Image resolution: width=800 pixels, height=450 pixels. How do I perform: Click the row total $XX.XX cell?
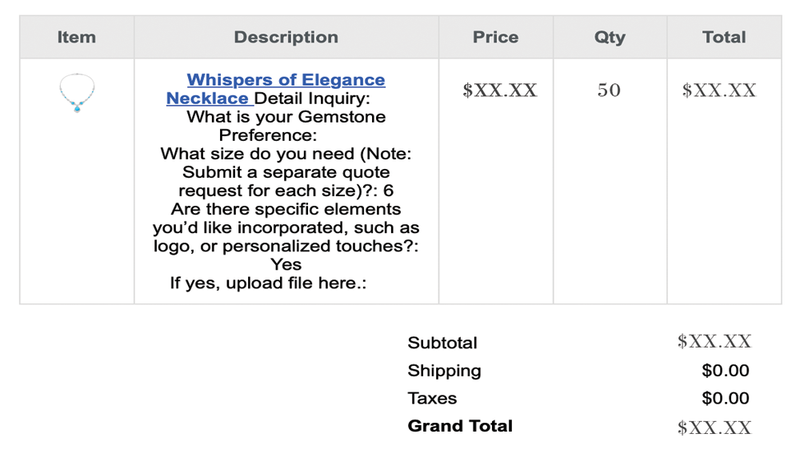point(719,90)
